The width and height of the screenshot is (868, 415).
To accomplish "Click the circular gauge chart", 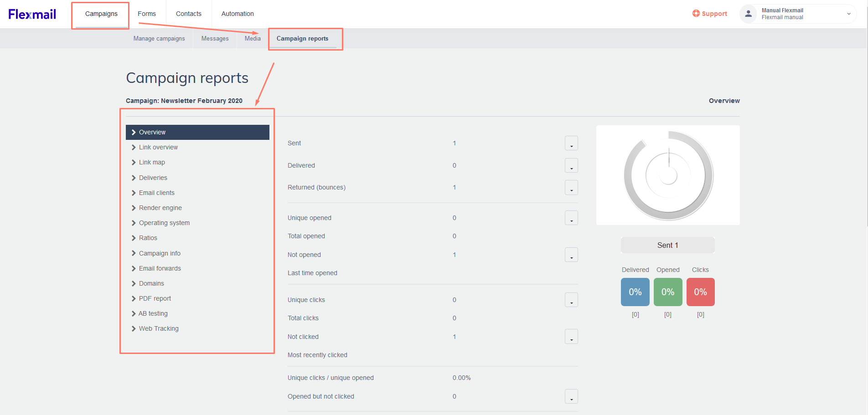I will [x=668, y=175].
